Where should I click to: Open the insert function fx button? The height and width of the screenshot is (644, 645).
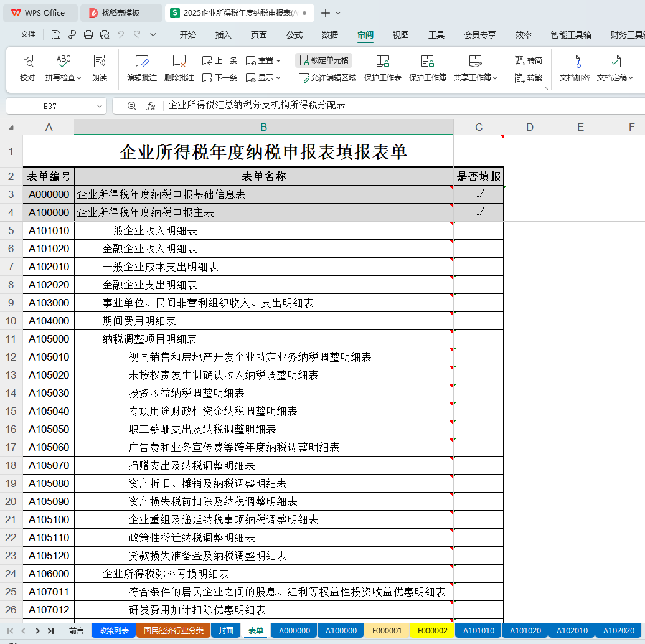(x=151, y=106)
